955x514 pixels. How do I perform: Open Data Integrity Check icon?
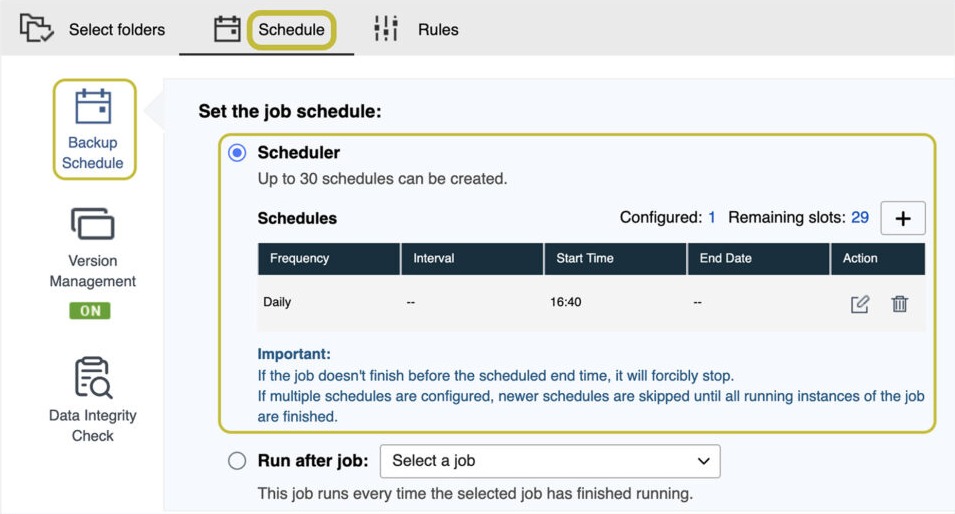pos(93,377)
